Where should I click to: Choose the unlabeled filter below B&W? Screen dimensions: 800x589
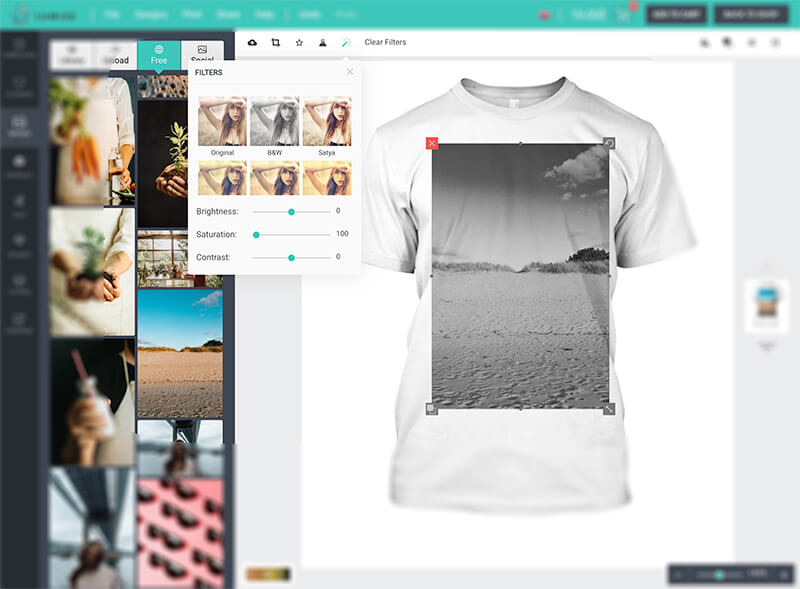click(274, 178)
